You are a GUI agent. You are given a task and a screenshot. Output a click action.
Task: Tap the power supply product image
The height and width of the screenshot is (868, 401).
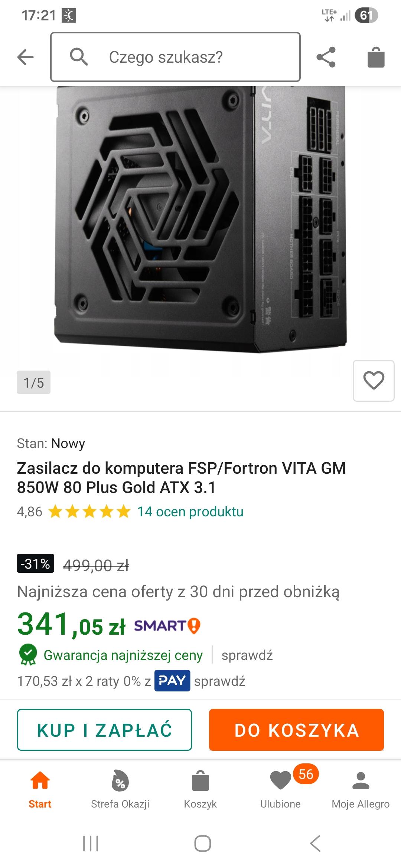click(x=200, y=219)
